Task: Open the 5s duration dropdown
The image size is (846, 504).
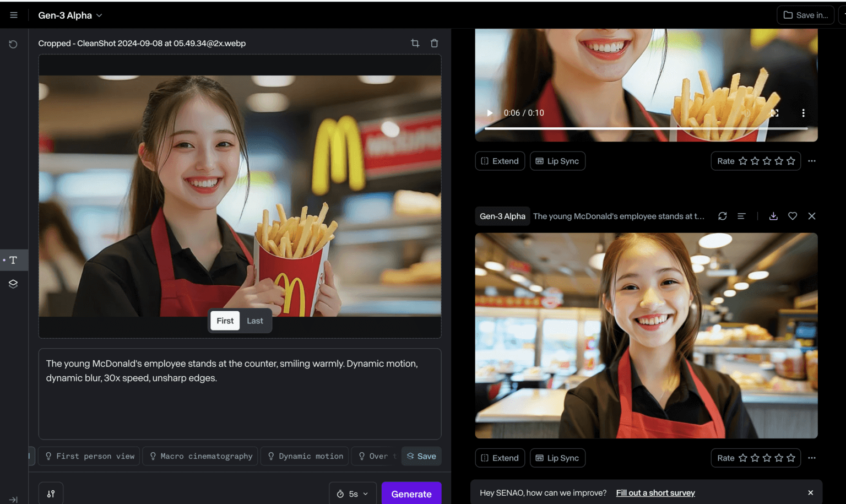Action: [x=352, y=494]
